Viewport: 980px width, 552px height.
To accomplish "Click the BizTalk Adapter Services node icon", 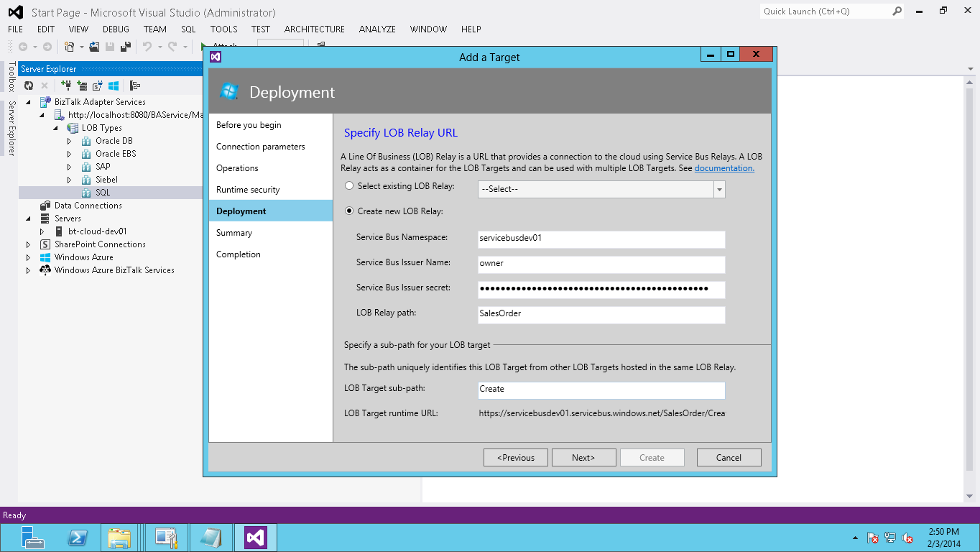I will coord(45,102).
